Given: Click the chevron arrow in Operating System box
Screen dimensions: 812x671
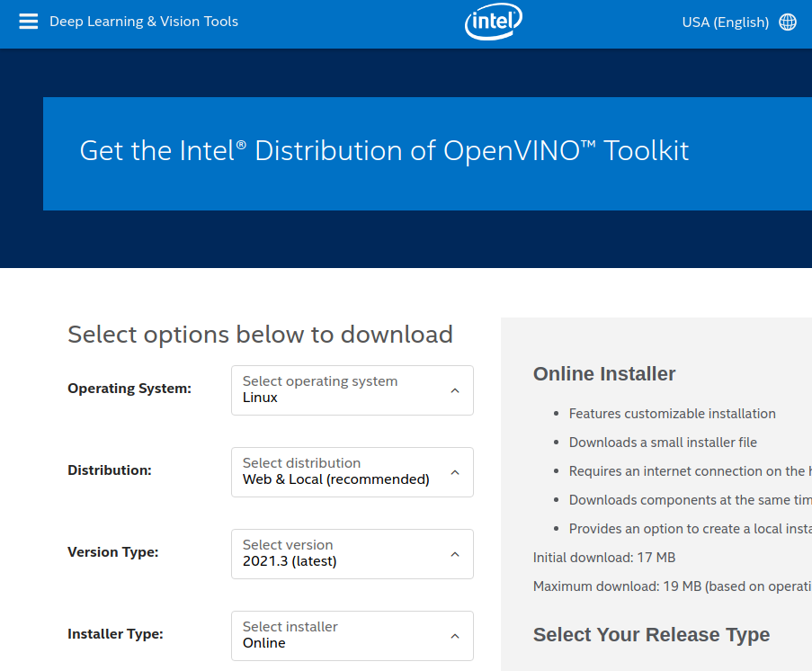Looking at the screenshot, I should [455, 390].
